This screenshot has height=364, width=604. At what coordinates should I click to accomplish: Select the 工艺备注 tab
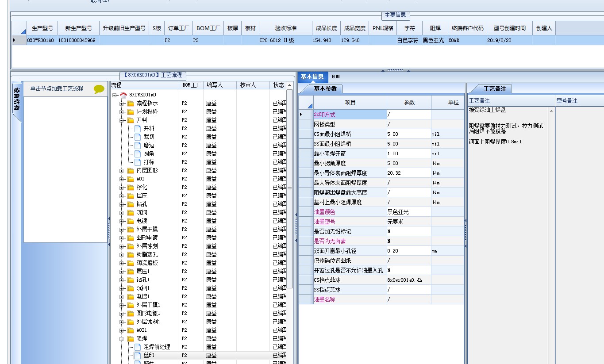pos(495,88)
